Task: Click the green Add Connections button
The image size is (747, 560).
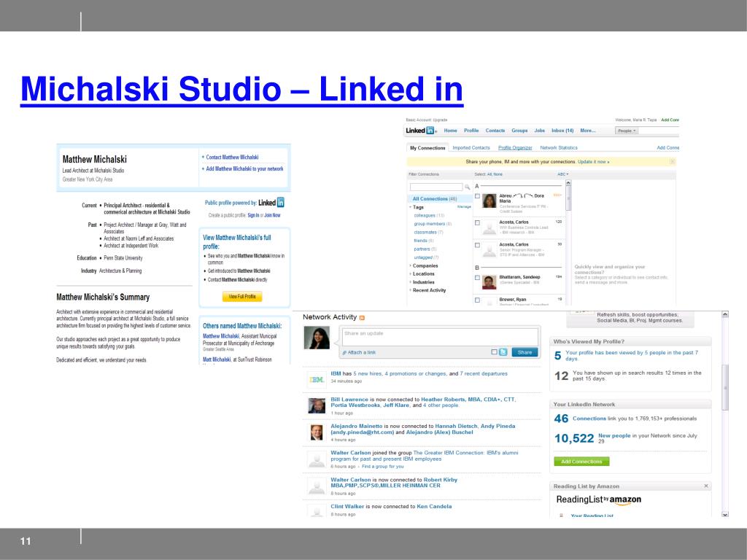Action: pyautogui.click(x=581, y=462)
